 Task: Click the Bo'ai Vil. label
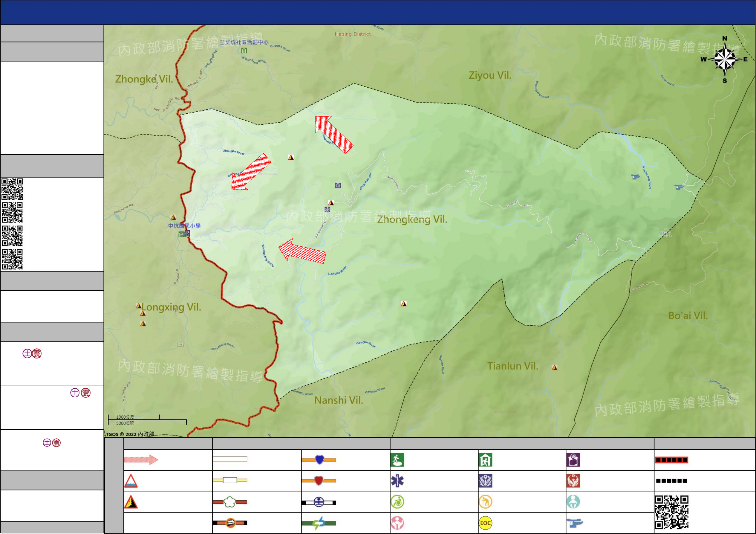[x=688, y=316]
